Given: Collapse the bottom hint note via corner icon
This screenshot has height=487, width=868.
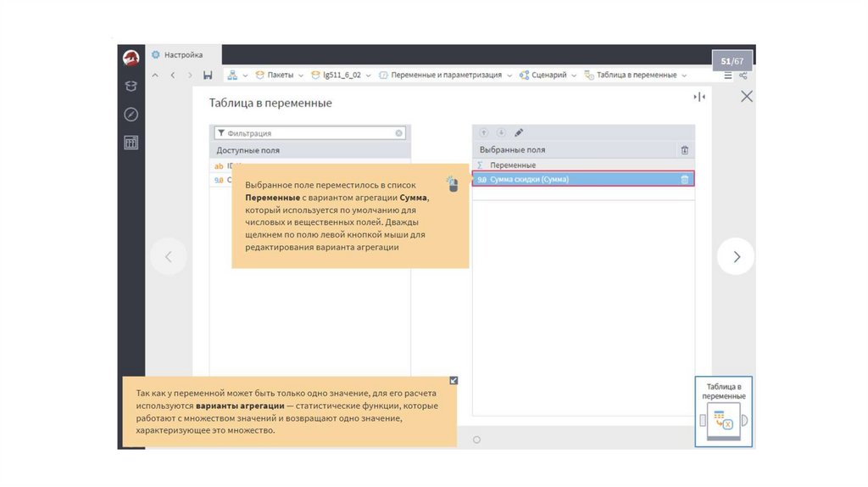Looking at the screenshot, I should [x=453, y=381].
